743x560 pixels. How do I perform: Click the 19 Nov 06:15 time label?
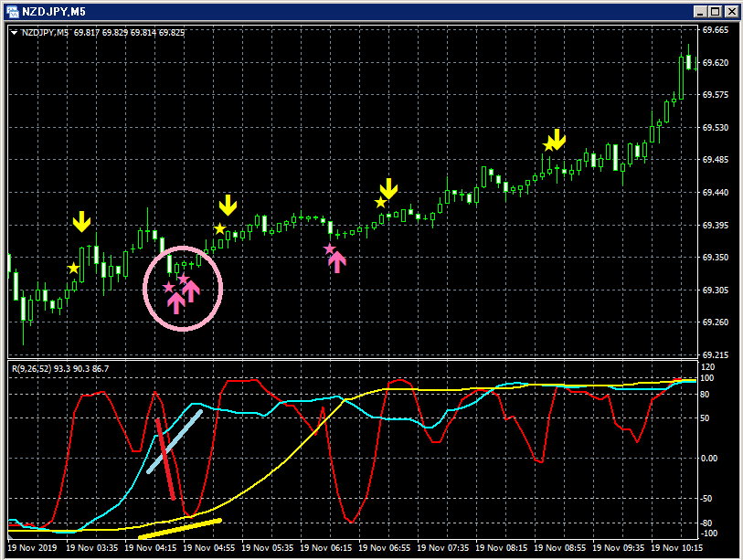[x=326, y=548]
